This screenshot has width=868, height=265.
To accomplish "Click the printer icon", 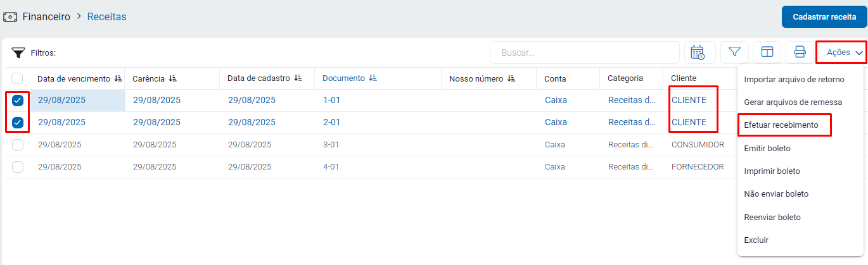I will 800,52.
